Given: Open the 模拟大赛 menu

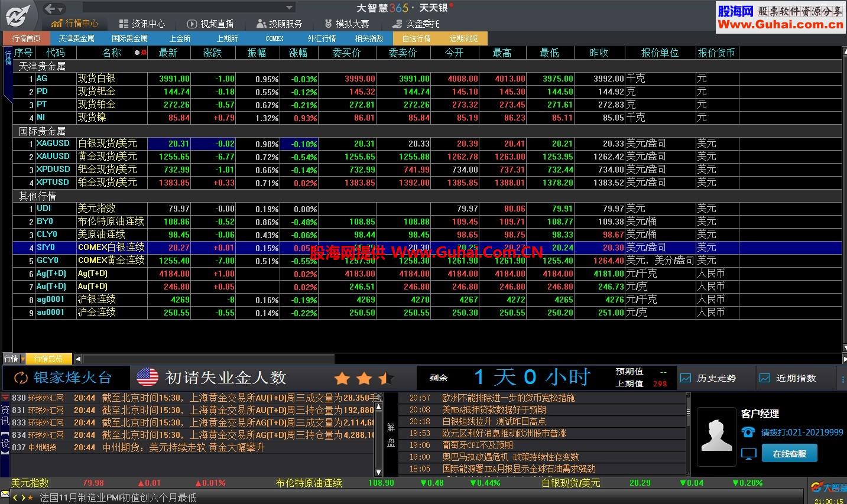Looking at the screenshot, I should click(x=347, y=24).
